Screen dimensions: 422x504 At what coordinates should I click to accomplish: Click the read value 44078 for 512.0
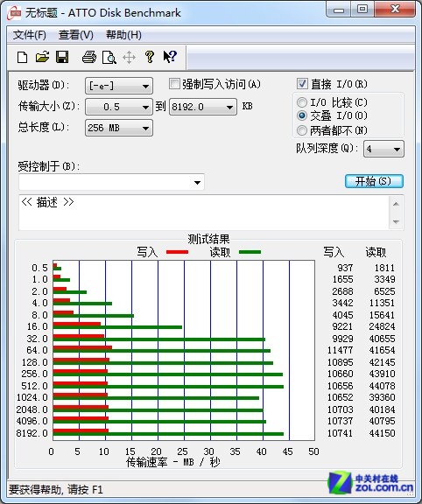click(382, 386)
